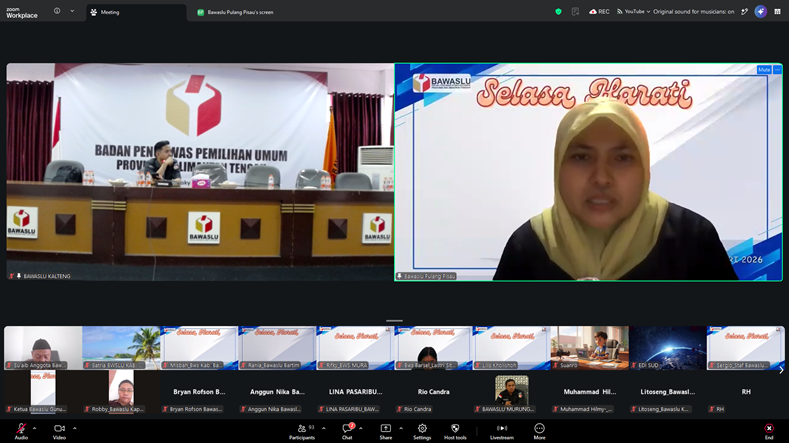
Task: Select BAWASLU MURUNG participant tile
Action: pos(511,392)
